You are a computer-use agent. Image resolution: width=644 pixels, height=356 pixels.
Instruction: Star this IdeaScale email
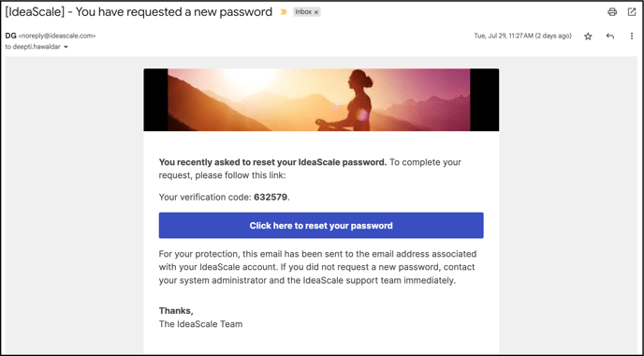pos(588,37)
